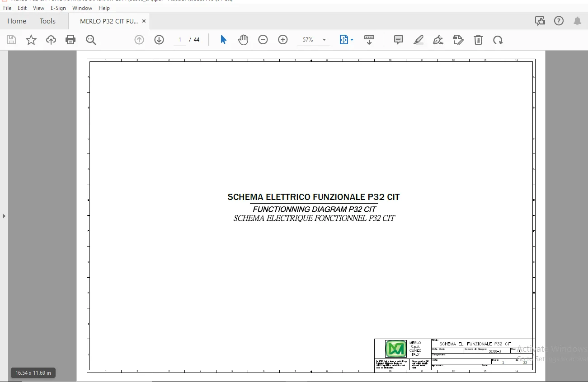Image resolution: width=588 pixels, height=382 pixels.
Task: Open the find text search tool
Action: 91,40
